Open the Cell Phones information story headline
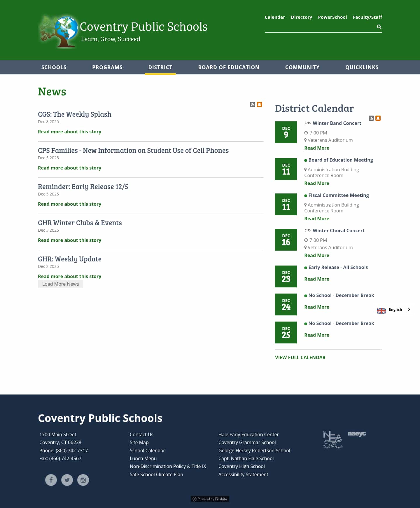 [x=133, y=151]
